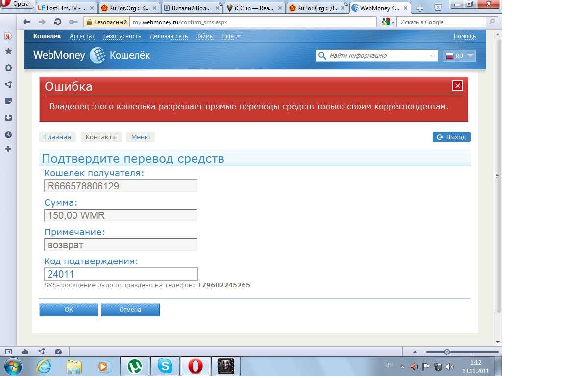The image size is (588, 378).
Task: Open the Downloads sidebar panel
Action: [x=8, y=118]
